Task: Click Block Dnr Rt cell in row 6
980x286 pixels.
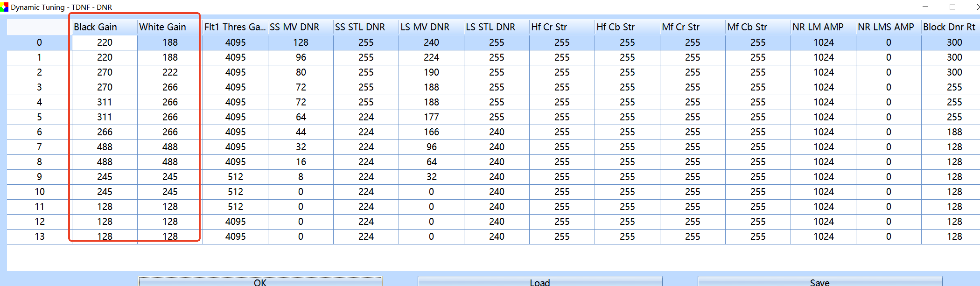Action: [954, 132]
